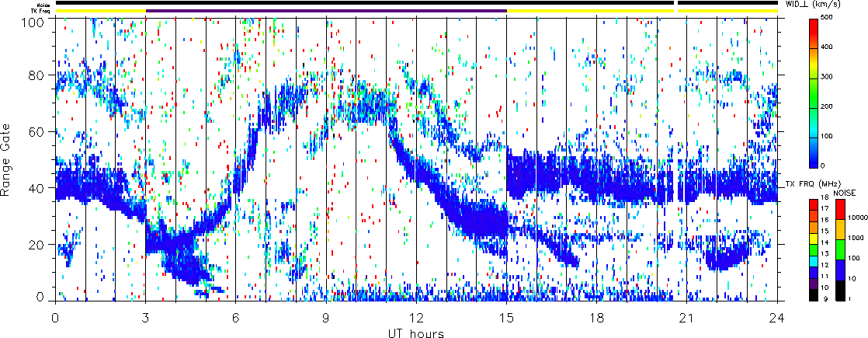The image size is (868, 338).
Task: Click the black bottom segment of the NOISE colorbar
Action: pyautogui.click(x=840, y=291)
